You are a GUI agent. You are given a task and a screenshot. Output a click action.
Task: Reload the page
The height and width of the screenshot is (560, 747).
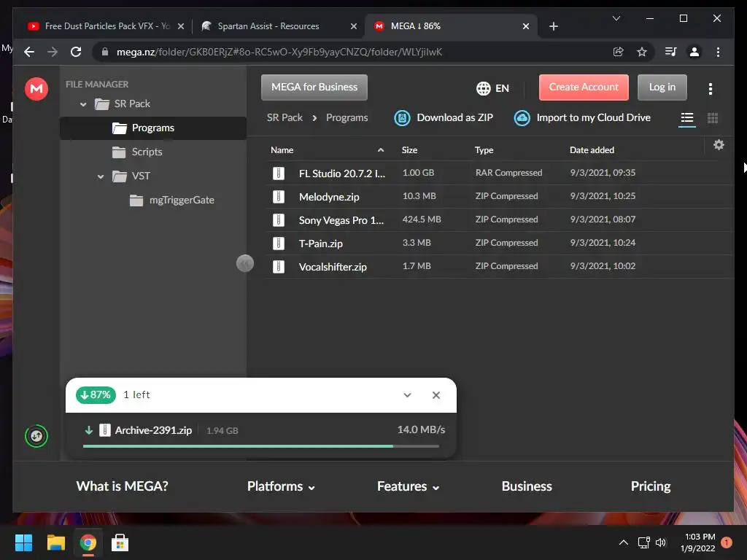click(76, 52)
